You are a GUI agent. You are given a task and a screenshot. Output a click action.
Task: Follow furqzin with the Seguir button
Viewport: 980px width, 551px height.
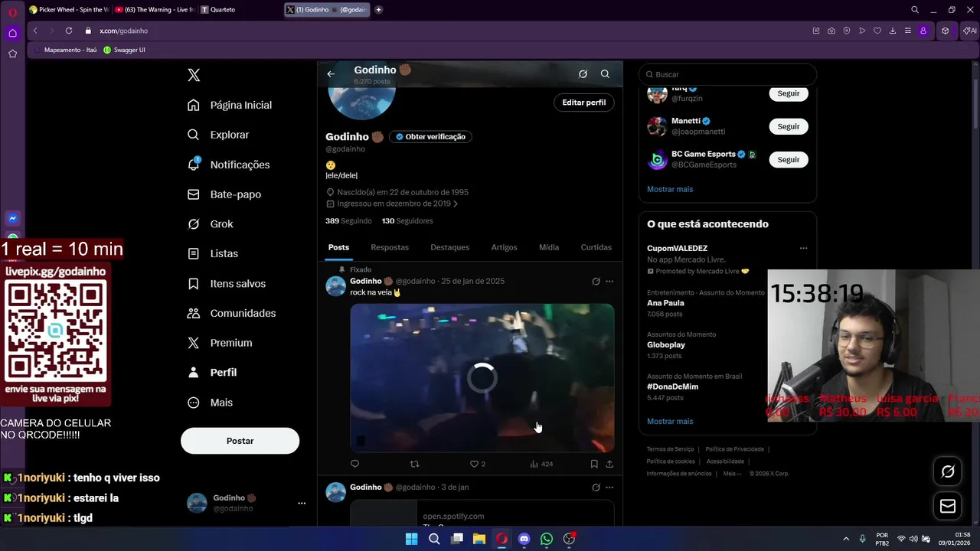(x=789, y=93)
